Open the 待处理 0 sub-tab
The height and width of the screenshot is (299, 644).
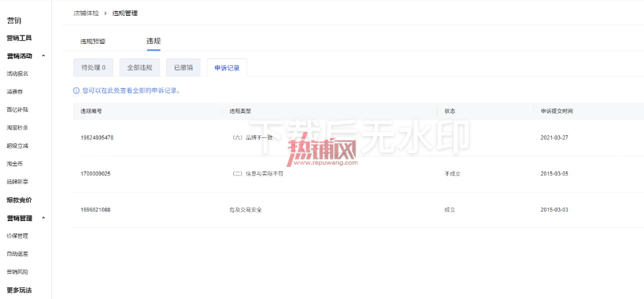click(x=93, y=68)
